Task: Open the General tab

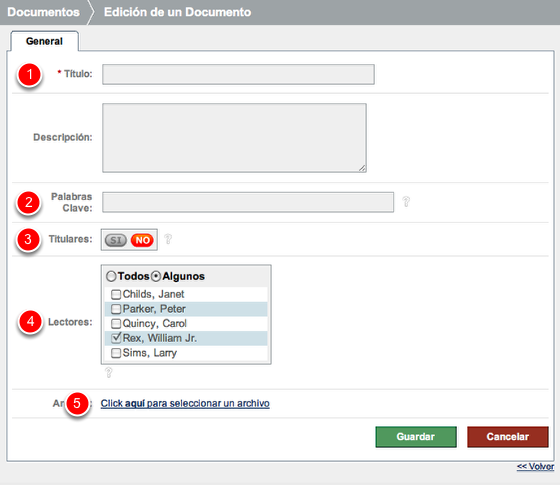Action: (x=44, y=41)
